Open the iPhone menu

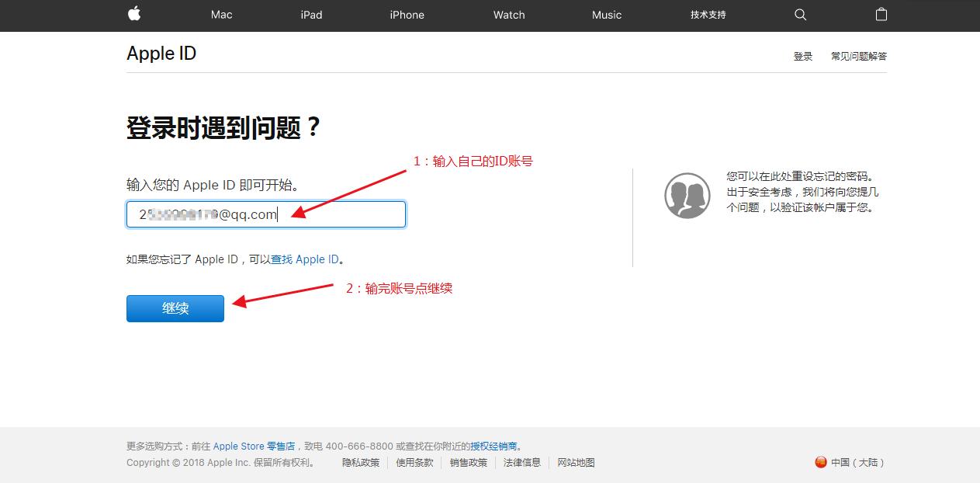point(407,15)
